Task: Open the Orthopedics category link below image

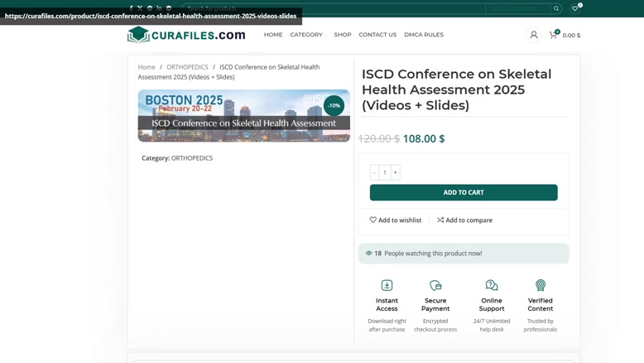Action: tap(192, 157)
